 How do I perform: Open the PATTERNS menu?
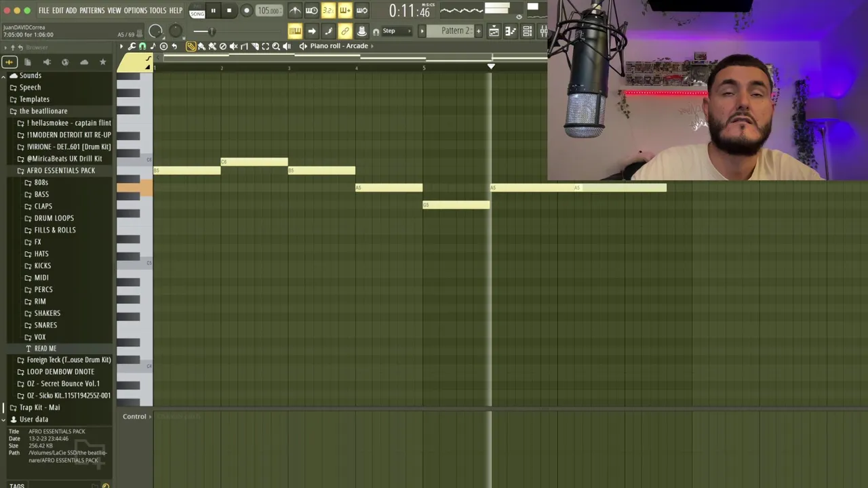(92, 10)
